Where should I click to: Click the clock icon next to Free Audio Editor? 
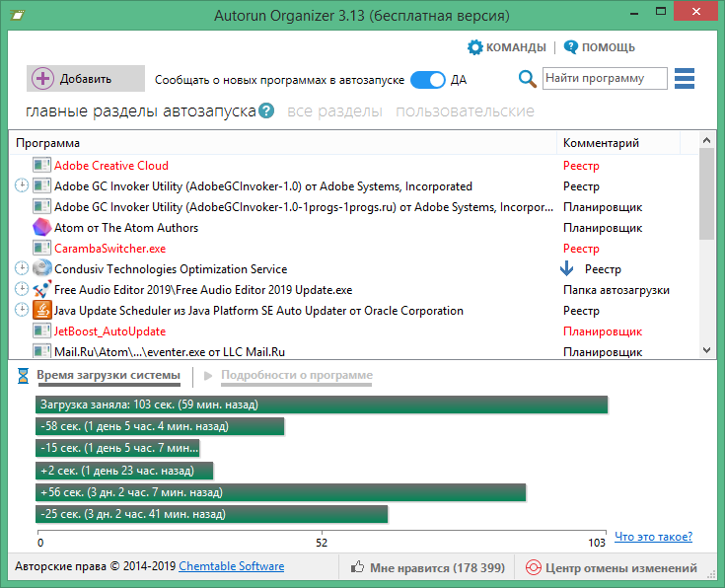click(22, 289)
